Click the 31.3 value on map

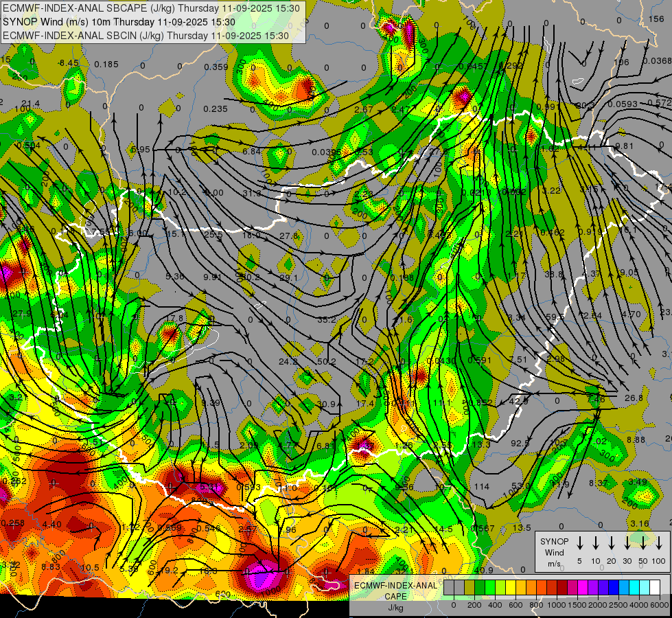[252, 194]
